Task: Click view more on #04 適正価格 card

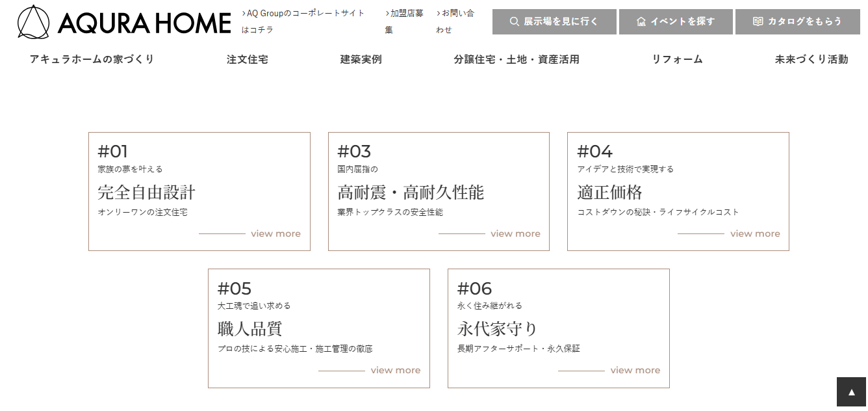Action: (x=755, y=233)
